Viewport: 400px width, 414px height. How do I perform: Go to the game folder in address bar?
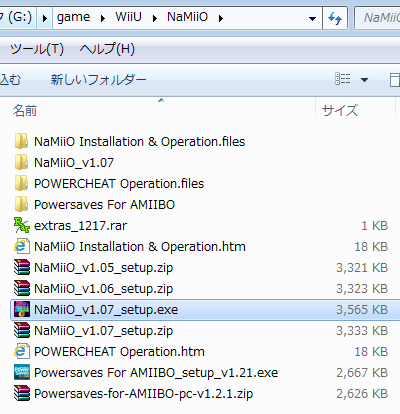[73, 17]
